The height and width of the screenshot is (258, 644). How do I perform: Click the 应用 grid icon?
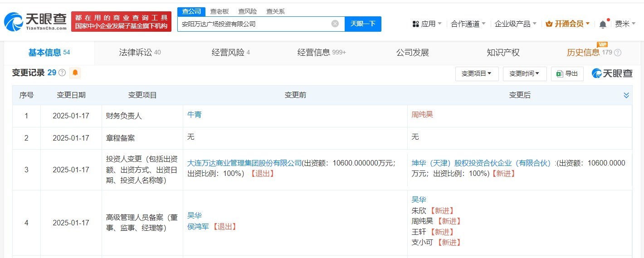pos(415,24)
